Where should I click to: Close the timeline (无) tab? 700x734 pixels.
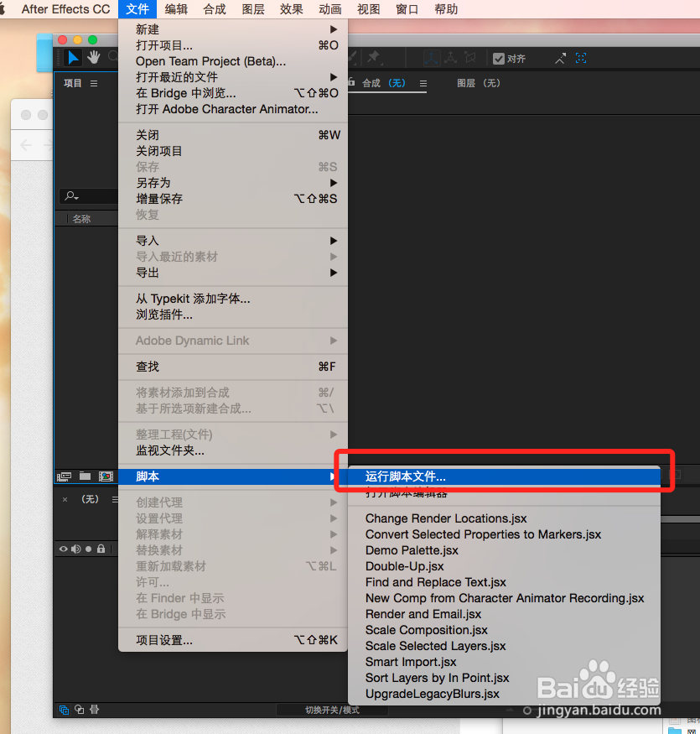click(x=65, y=499)
